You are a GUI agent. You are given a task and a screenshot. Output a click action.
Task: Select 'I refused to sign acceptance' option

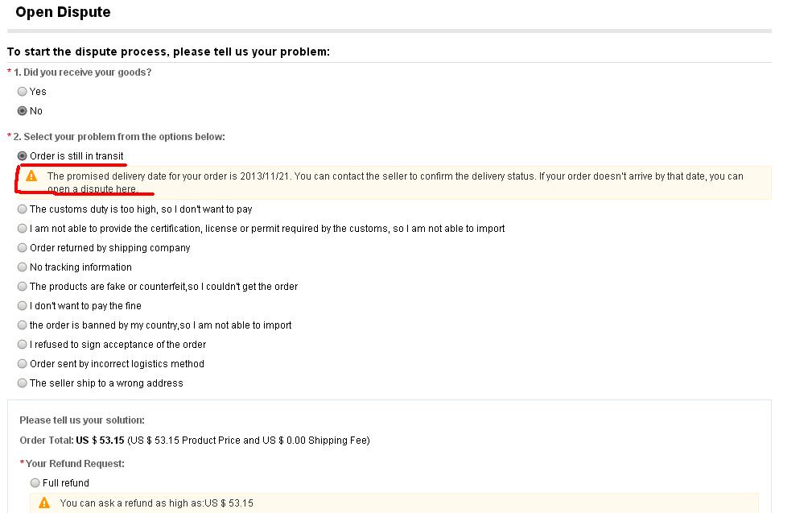22,345
